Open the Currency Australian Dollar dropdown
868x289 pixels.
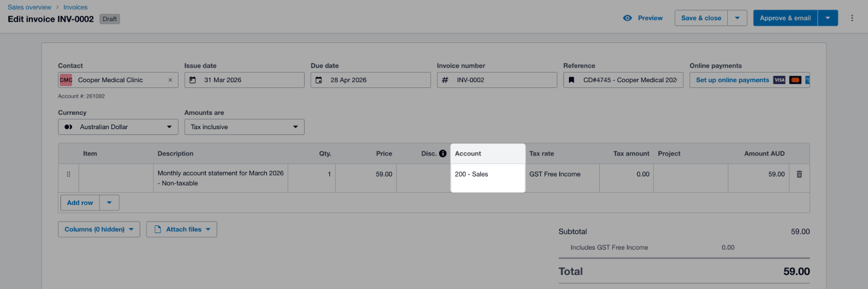coord(118,127)
